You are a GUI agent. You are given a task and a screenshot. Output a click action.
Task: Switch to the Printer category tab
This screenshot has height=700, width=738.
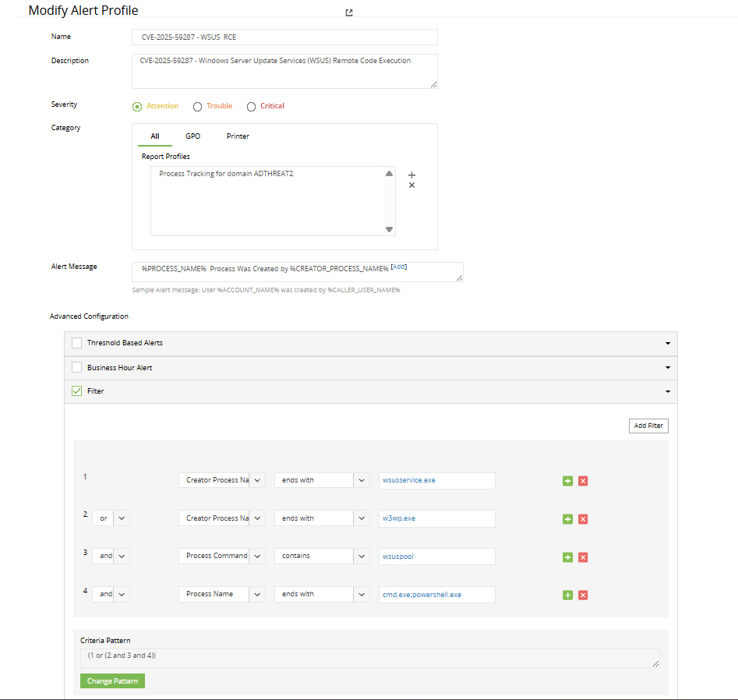pos(238,136)
